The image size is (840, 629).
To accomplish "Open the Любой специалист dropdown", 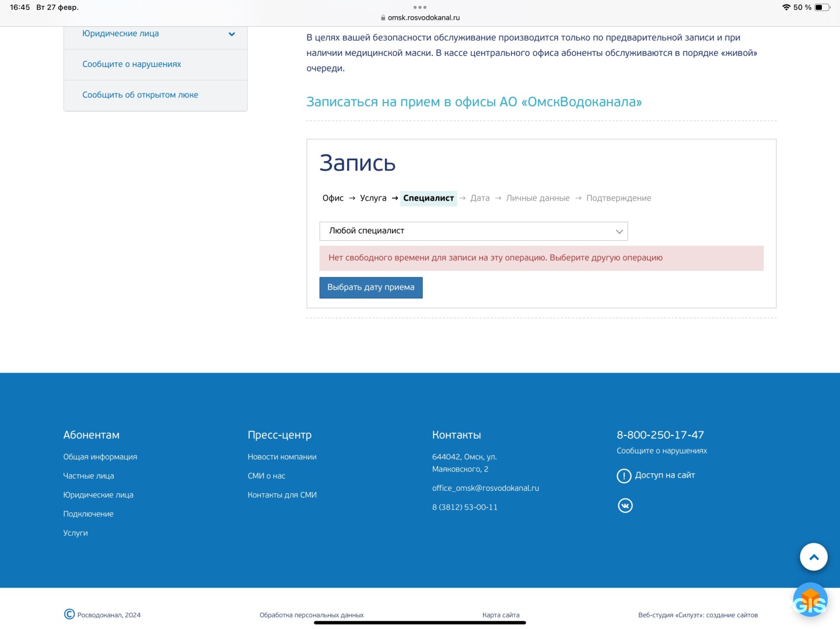I will click(x=474, y=231).
